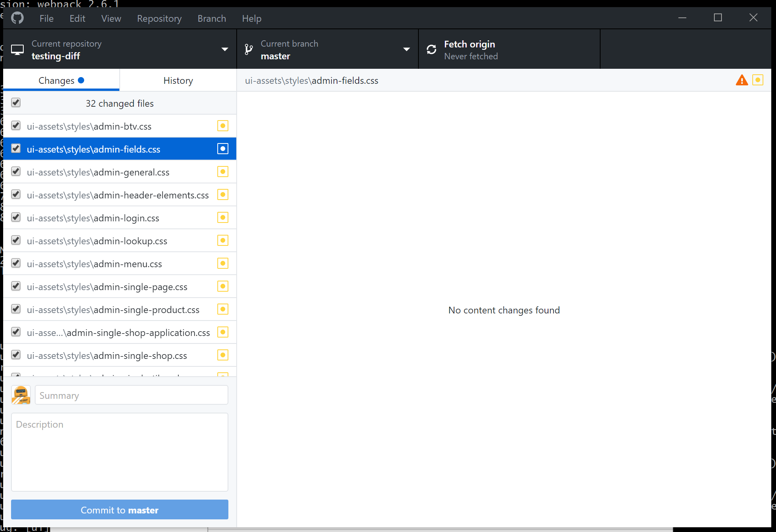Uncheck the admin-login.css file checkbox

(x=16, y=217)
